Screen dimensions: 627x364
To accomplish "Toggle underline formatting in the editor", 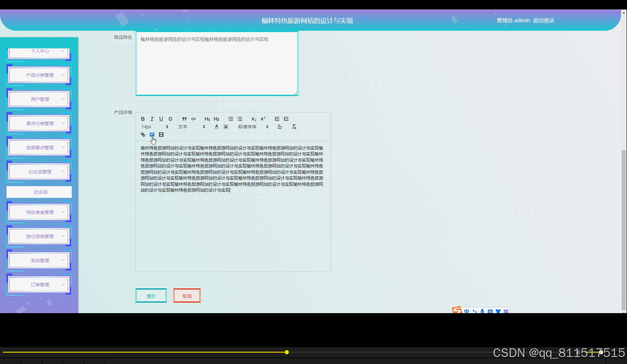I will [x=161, y=119].
